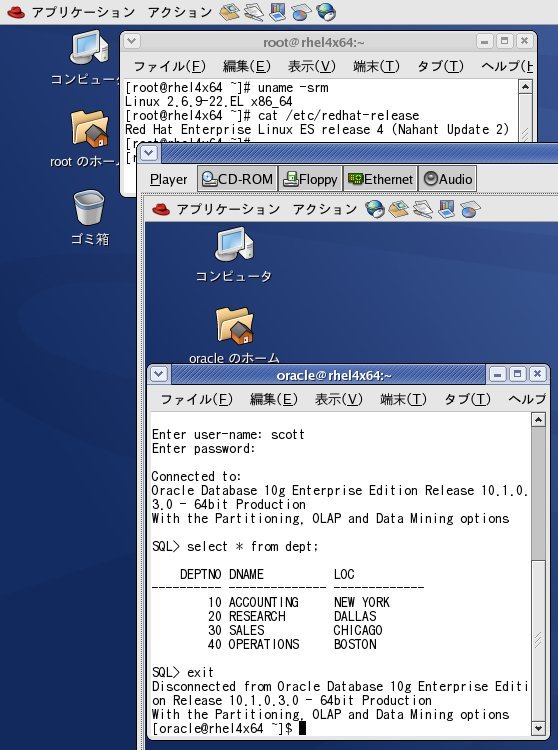This screenshot has height=750, width=558.
Task: Click the 'select * from dept;' line
Action: (235, 546)
